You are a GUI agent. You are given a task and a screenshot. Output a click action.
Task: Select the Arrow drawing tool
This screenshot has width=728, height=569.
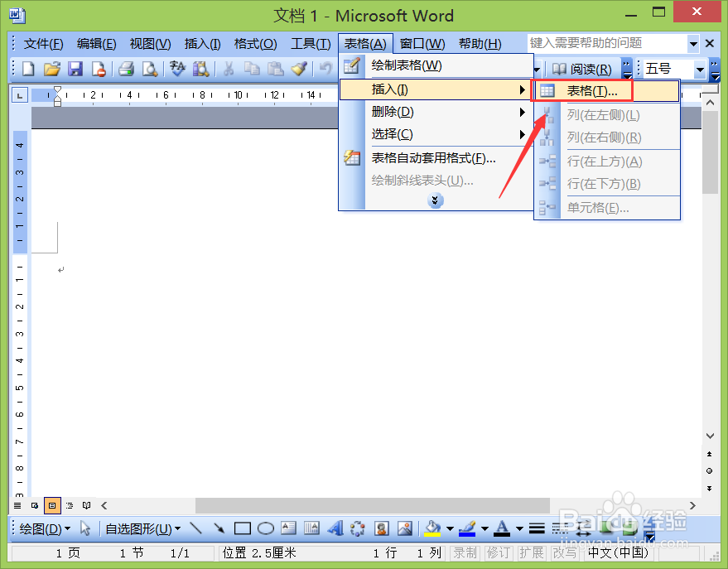(x=219, y=528)
